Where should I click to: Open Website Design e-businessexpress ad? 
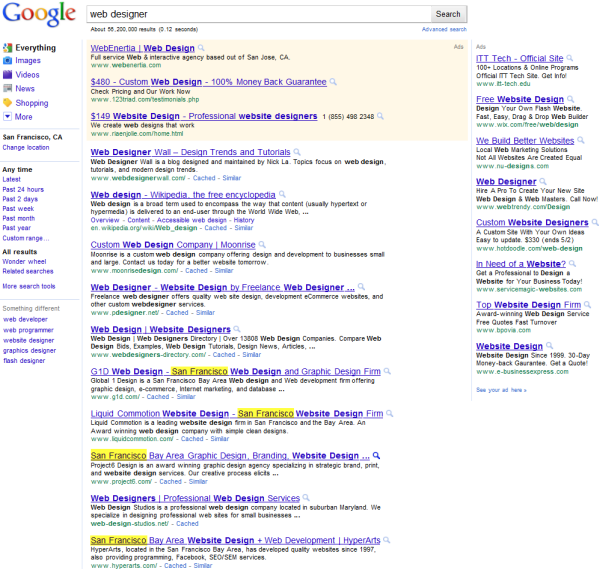click(509, 346)
